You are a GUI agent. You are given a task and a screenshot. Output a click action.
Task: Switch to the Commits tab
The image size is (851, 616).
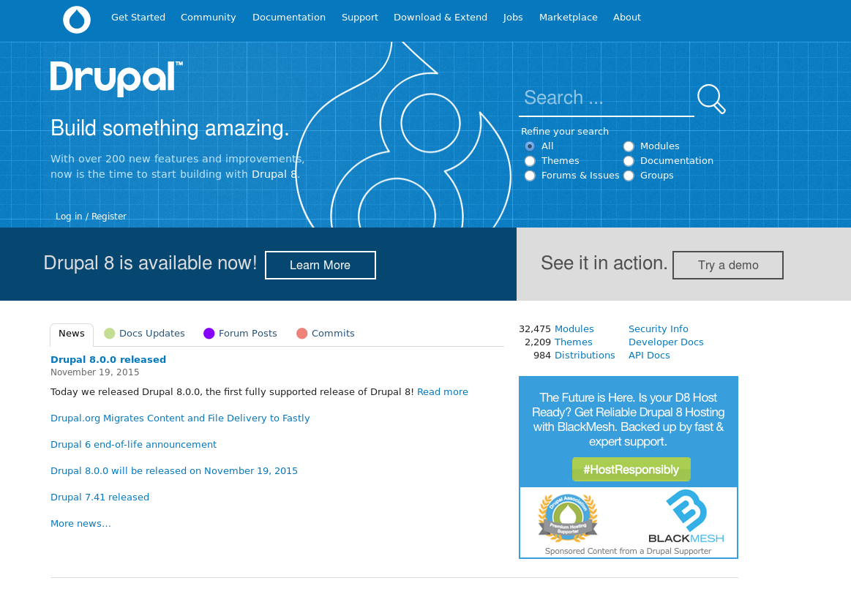coord(326,333)
